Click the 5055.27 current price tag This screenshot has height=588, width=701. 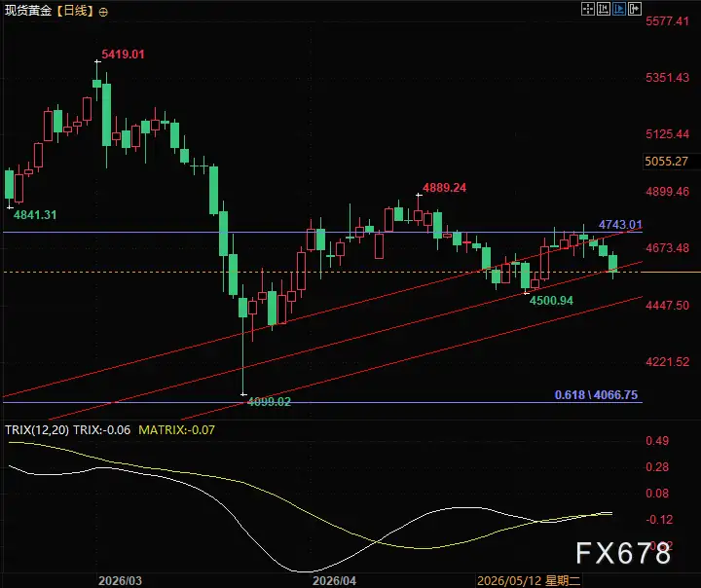(666, 162)
